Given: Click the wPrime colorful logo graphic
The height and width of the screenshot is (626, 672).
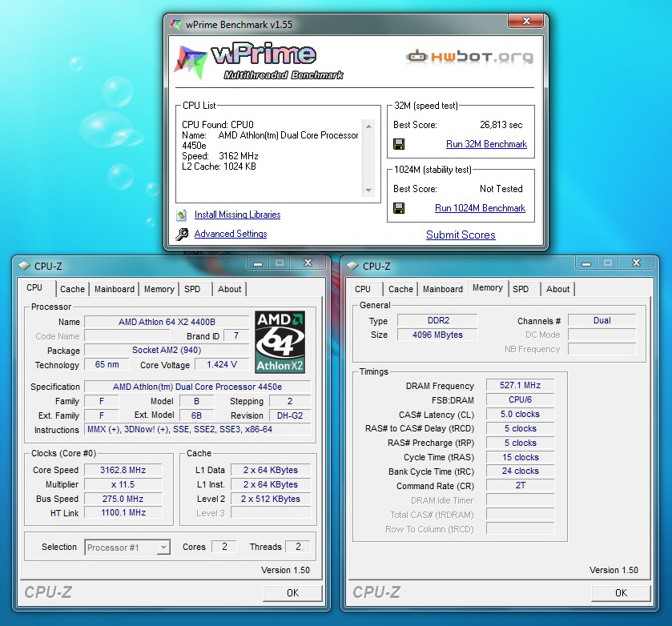Looking at the screenshot, I should coord(191,62).
